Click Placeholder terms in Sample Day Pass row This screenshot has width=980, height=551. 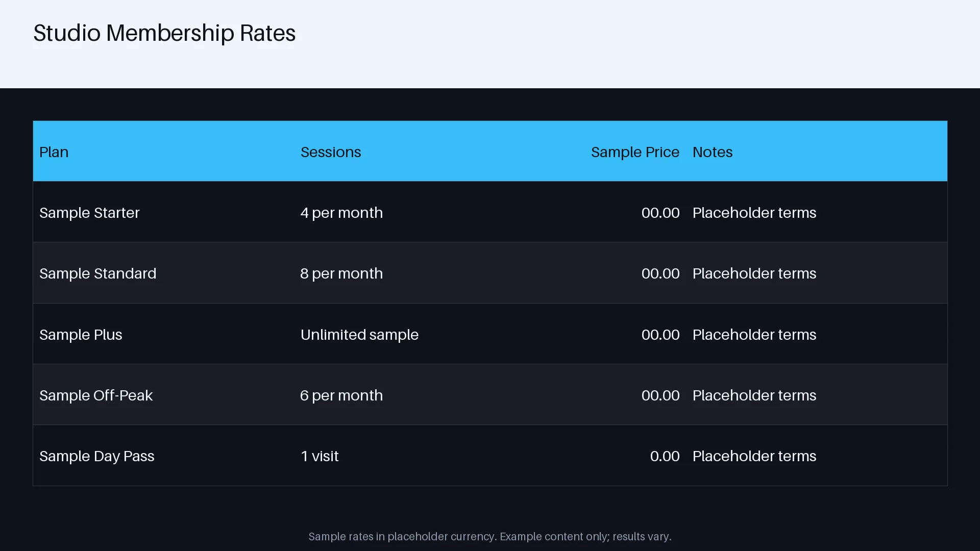[754, 456]
